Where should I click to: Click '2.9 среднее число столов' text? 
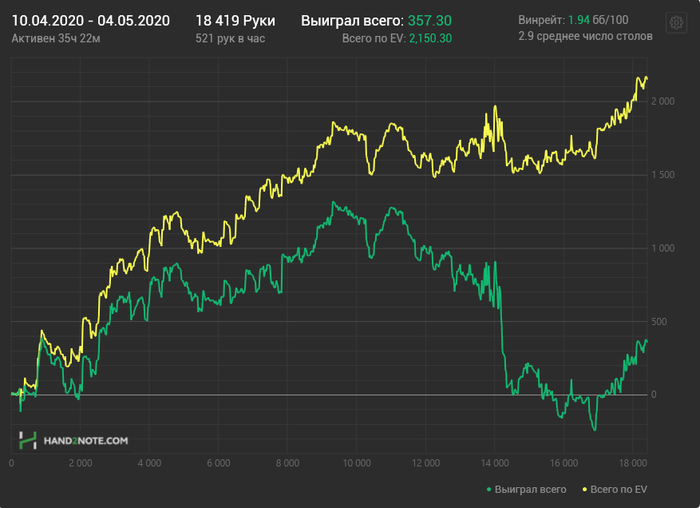[585, 36]
